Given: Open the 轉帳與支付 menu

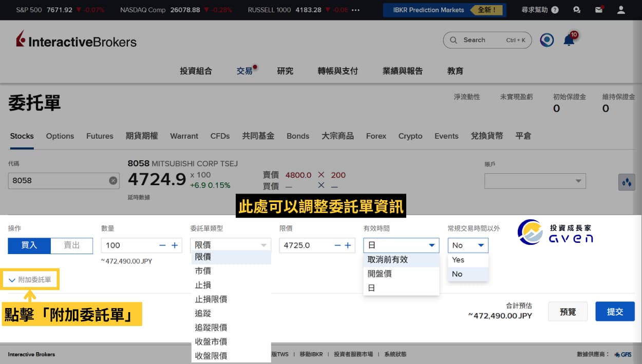Looking at the screenshot, I should pyautogui.click(x=337, y=71).
